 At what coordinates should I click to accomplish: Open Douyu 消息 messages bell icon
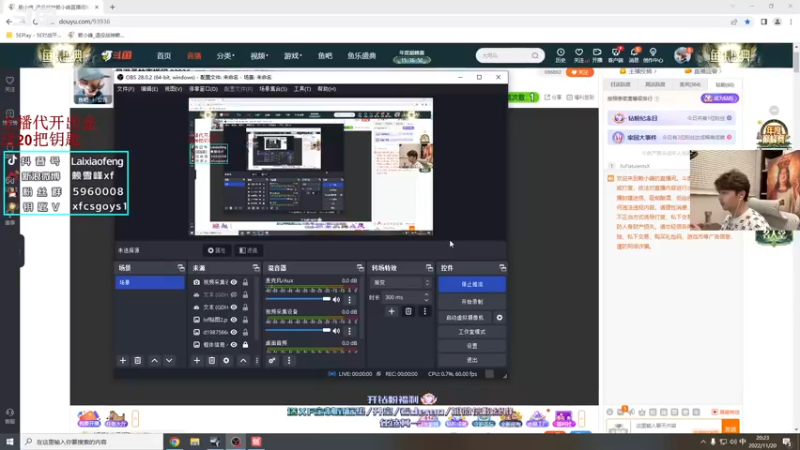point(634,55)
